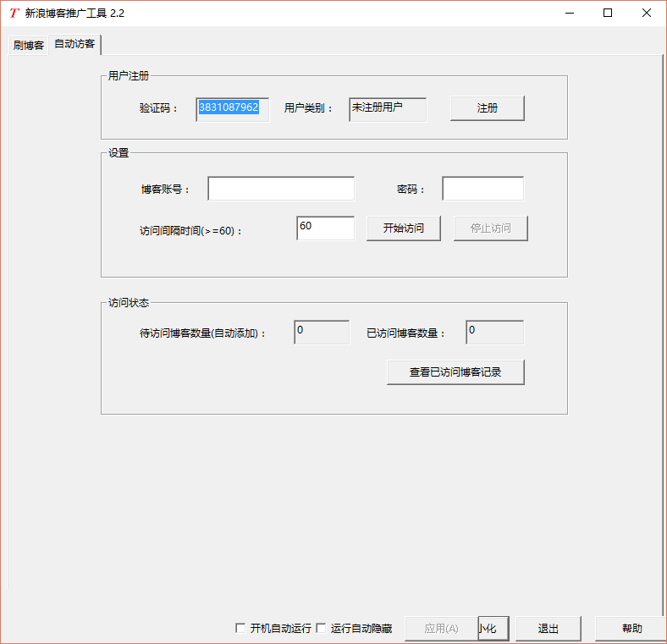Image resolution: width=667 pixels, height=644 pixels.
Task: Switch to the 刷博客 tab
Action: (x=29, y=45)
